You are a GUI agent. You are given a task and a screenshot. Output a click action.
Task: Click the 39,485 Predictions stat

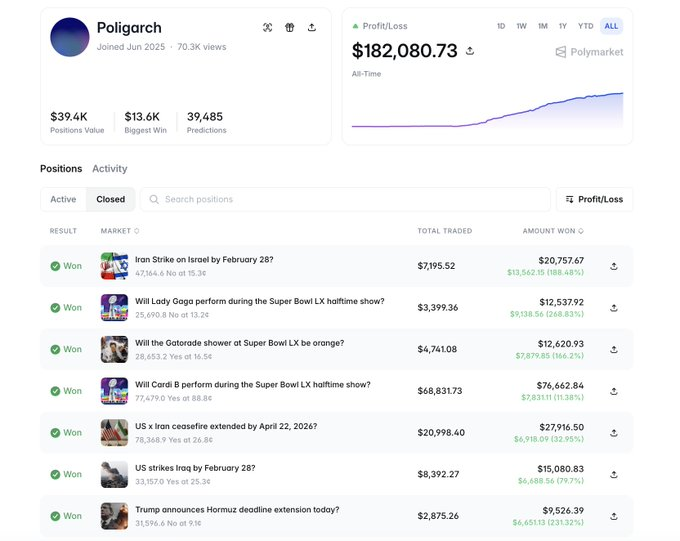point(206,122)
